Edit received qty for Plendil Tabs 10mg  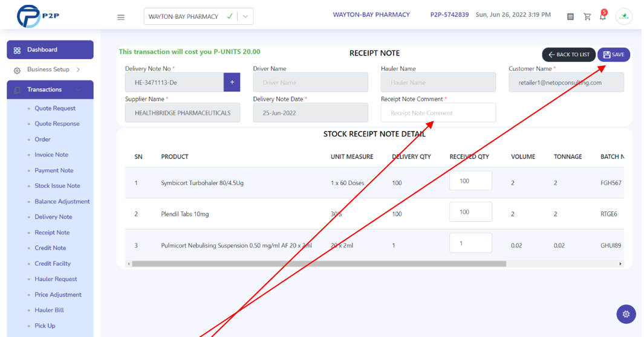470,212
